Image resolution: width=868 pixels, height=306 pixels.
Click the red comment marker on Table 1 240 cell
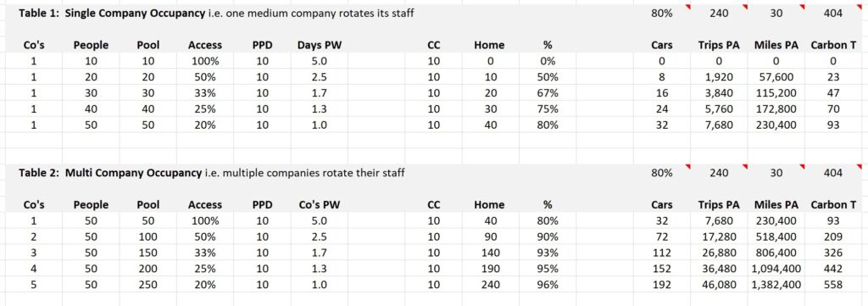pos(744,7)
